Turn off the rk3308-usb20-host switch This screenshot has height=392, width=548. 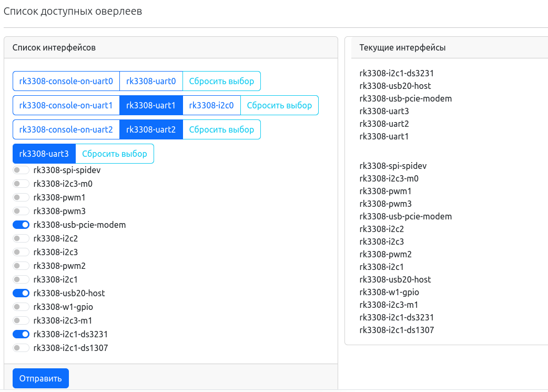(21, 293)
